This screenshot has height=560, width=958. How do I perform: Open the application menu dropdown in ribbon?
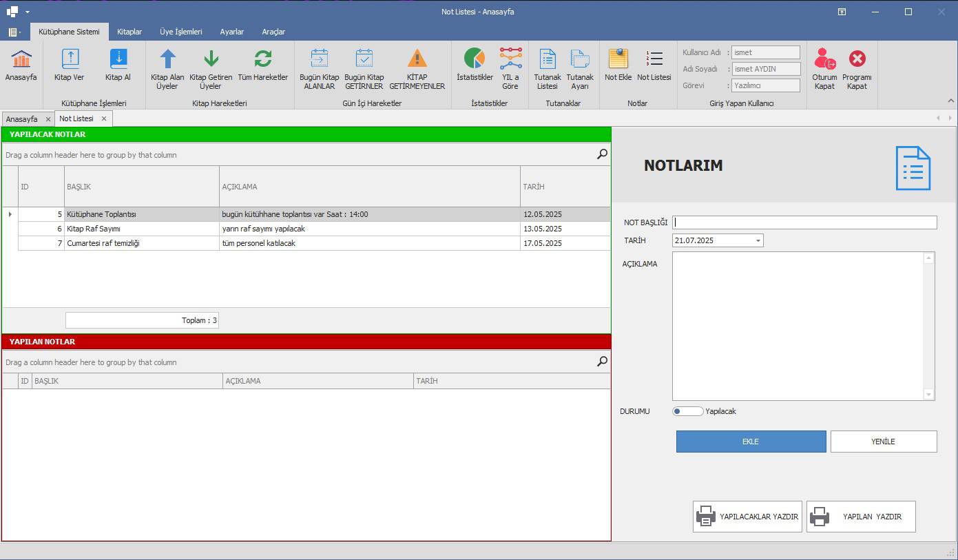[x=14, y=32]
